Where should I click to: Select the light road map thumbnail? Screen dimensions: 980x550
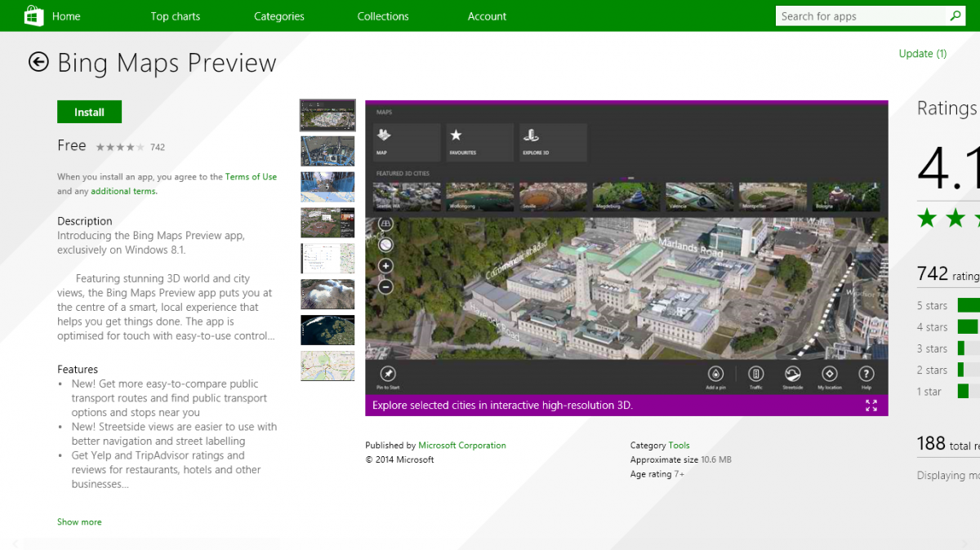point(327,366)
